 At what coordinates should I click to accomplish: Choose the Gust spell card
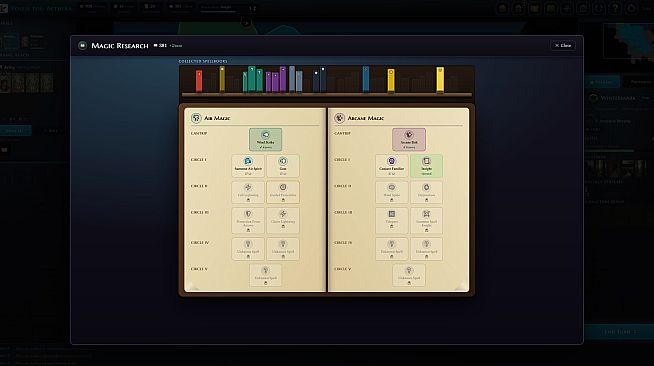pos(283,166)
